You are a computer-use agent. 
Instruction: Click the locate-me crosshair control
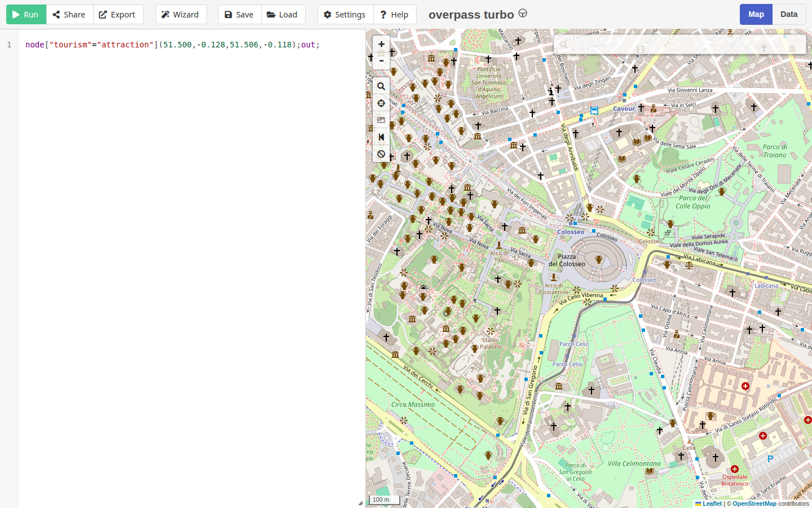click(381, 103)
